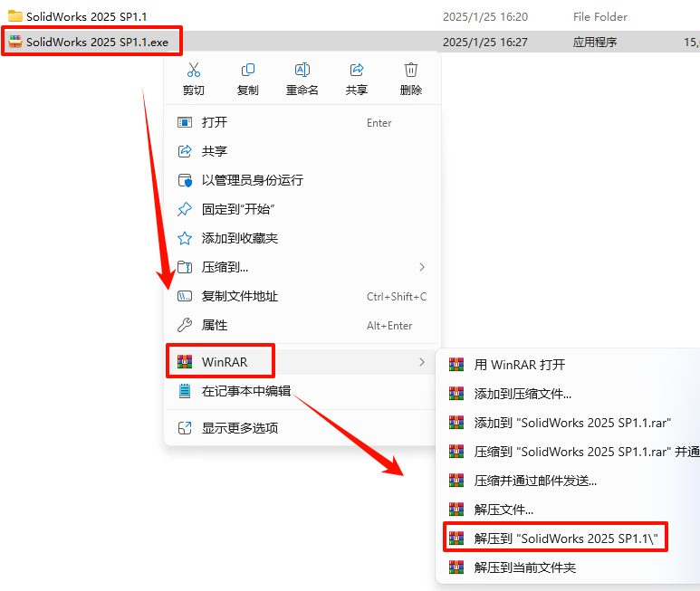Click the Share (共享) icon in top row
The height and width of the screenshot is (591, 700).
pyautogui.click(x=356, y=70)
